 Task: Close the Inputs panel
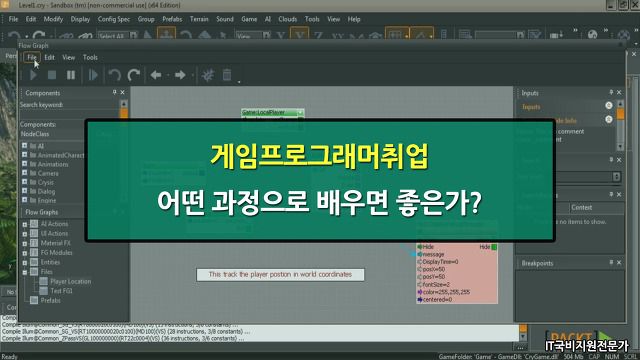click(619, 93)
